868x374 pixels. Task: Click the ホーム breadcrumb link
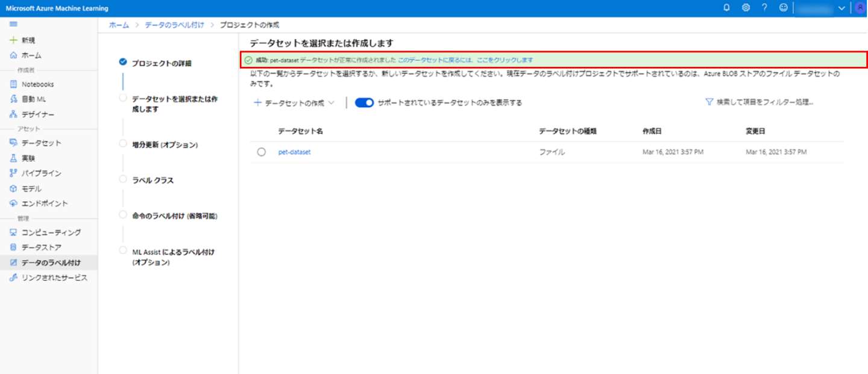click(119, 25)
